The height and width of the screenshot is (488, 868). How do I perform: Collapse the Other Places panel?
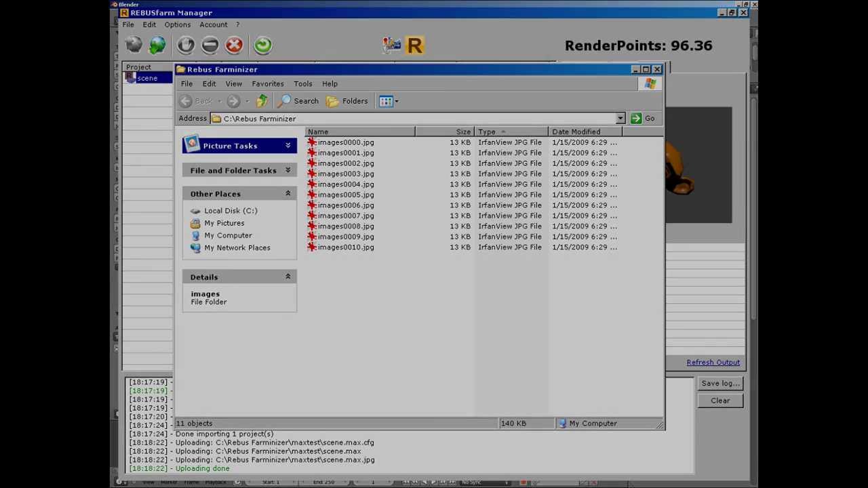pos(288,194)
